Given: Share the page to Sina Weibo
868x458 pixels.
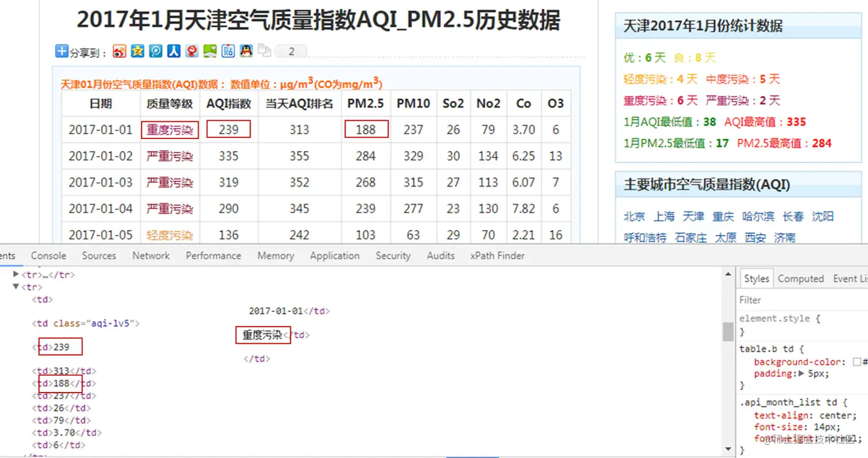Looking at the screenshot, I should [118, 51].
